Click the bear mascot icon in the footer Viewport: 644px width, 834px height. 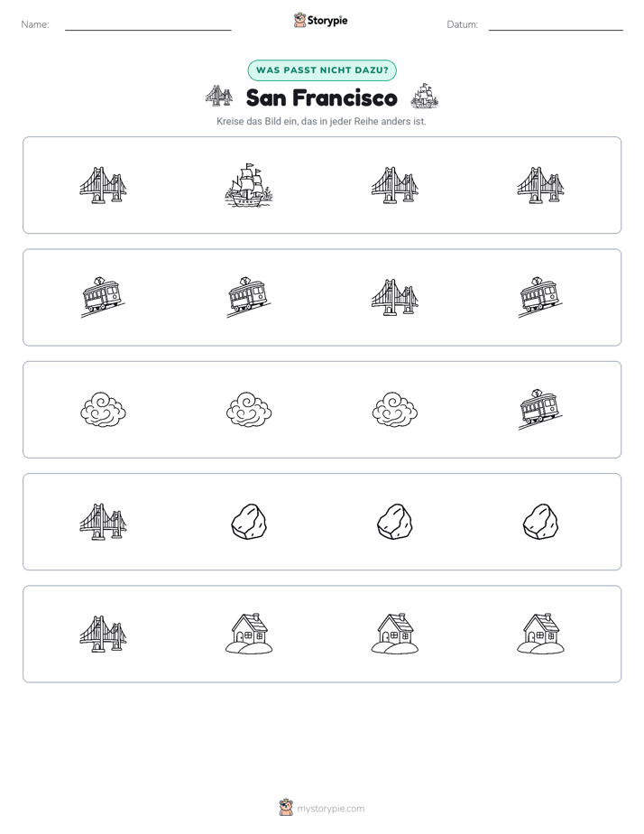click(286, 808)
